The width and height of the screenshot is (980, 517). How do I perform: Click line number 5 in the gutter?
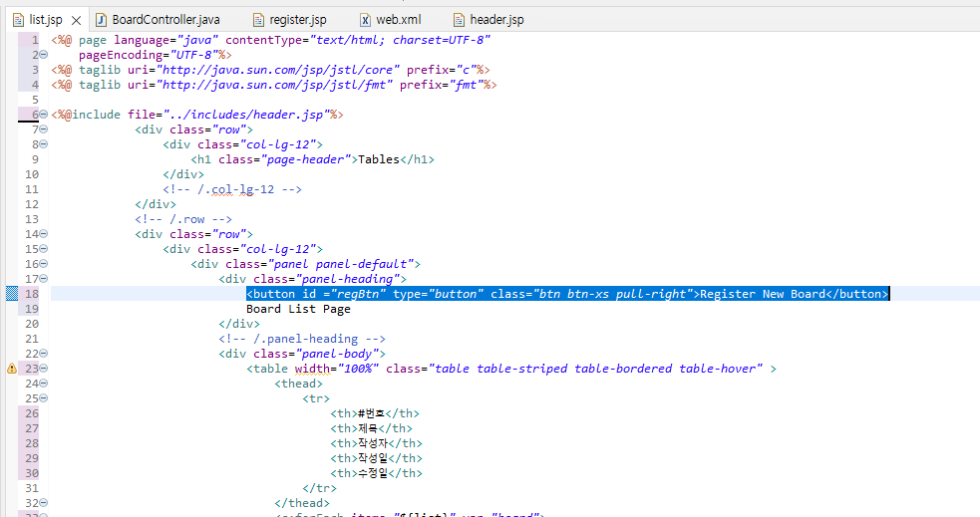point(35,100)
